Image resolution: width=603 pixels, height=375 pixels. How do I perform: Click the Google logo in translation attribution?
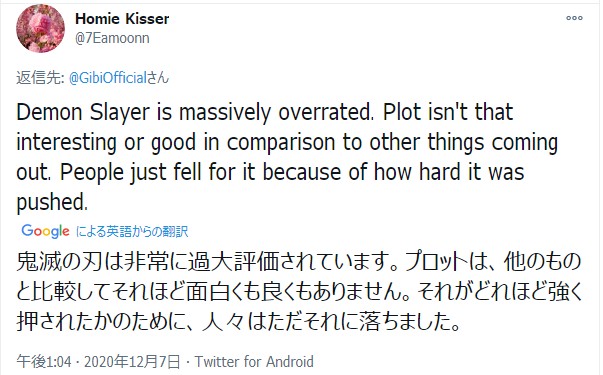[45, 231]
